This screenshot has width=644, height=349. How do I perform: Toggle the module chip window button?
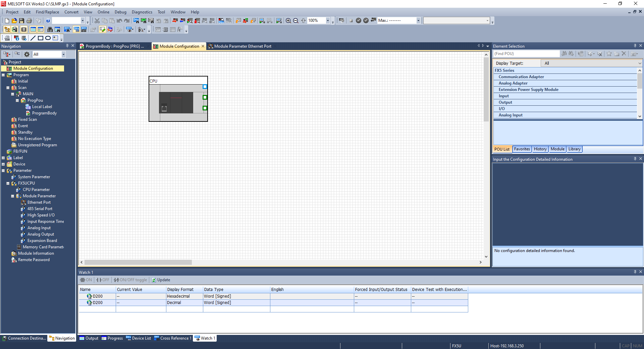point(23,29)
